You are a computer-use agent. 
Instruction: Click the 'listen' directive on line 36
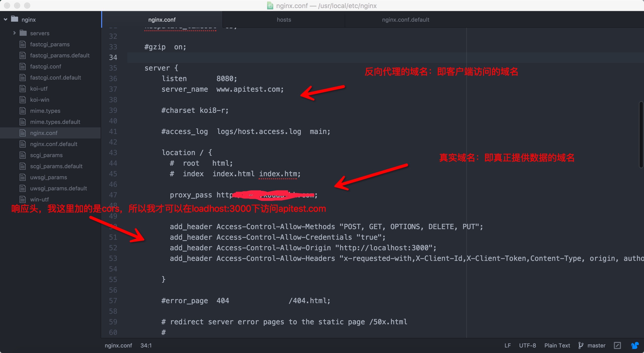point(174,79)
